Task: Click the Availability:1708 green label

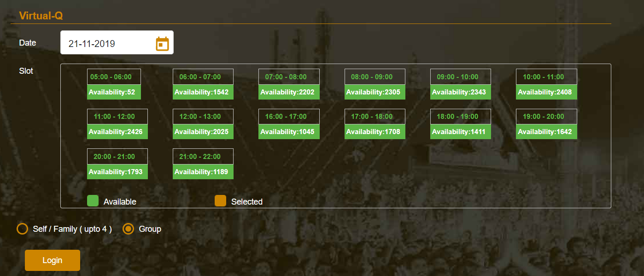Action: (x=375, y=132)
